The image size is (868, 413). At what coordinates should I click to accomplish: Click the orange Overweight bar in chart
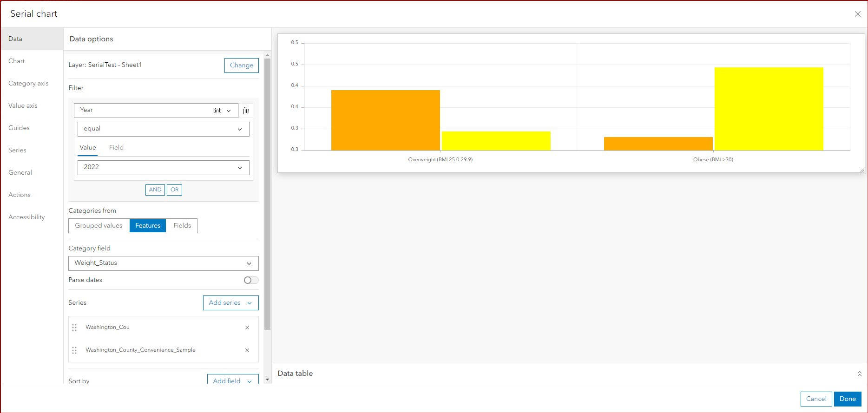pos(386,120)
